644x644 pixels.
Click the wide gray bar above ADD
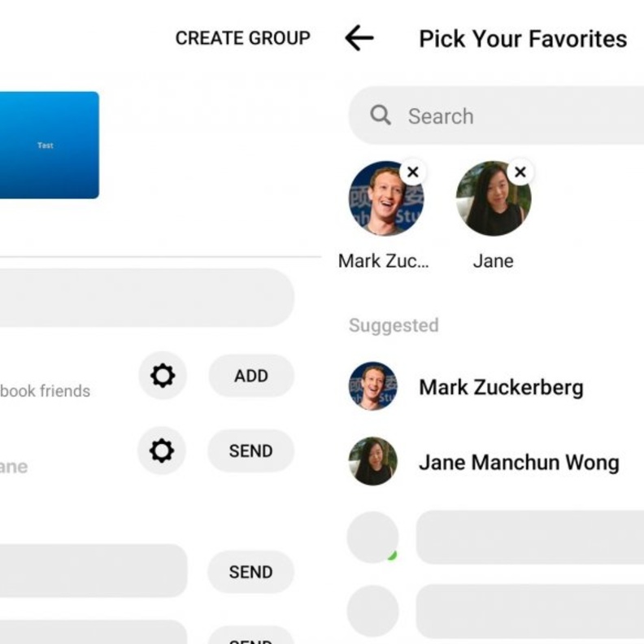coord(146,298)
